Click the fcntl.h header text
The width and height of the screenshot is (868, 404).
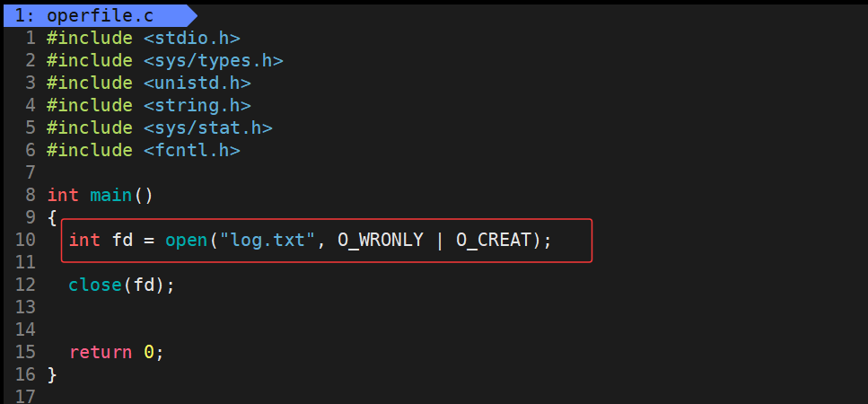tap(191, 150)
